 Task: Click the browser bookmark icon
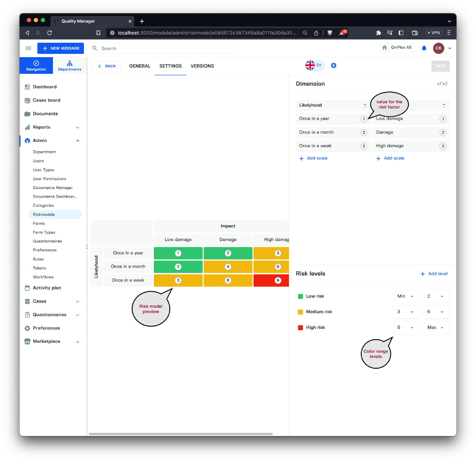click(x=98, y=33)
